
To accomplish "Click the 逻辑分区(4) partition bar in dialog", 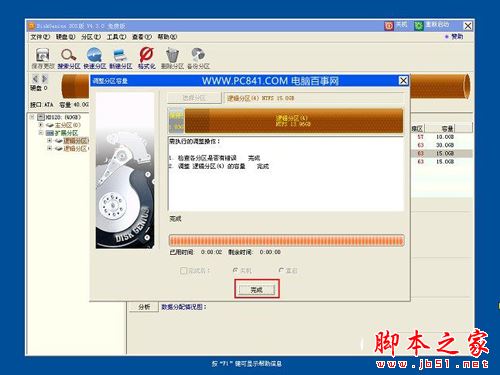I will [x=294, y=121].
